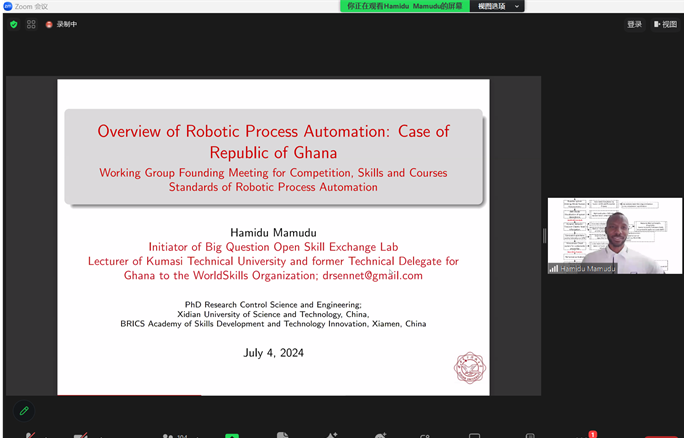Click the 登录 sign-in button
Image resolution: width=684 pixels, height=438 pixels.
pyautogui.click(x=634, y=24)
